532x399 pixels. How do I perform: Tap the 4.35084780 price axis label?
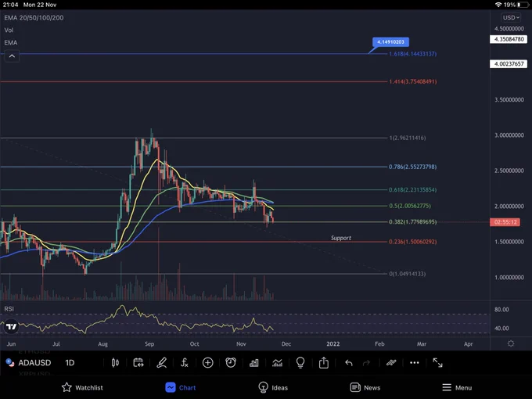tap(509, 39)
